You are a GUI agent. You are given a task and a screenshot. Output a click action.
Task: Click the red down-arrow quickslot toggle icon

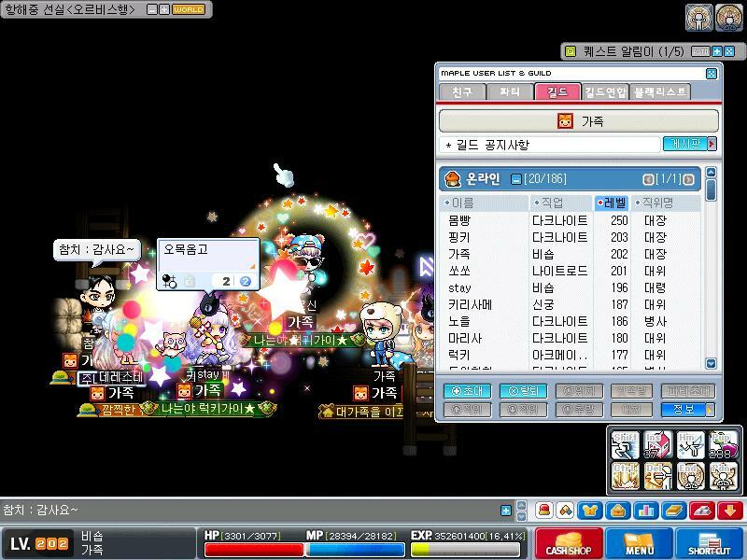click(730, 511)
